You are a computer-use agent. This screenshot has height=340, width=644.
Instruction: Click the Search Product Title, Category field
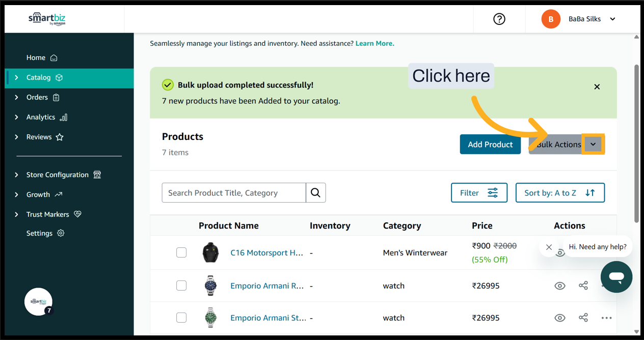coord(234,193)
